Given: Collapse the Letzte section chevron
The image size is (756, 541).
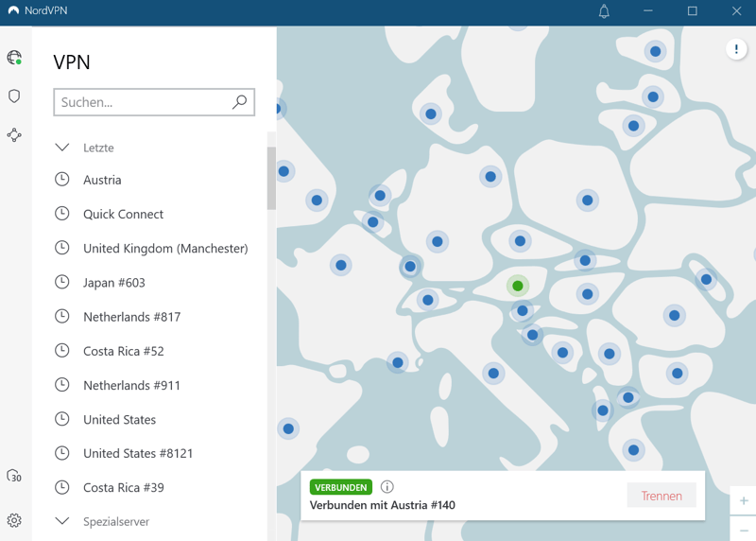Looking at the screenshot, I should (62, 148).
